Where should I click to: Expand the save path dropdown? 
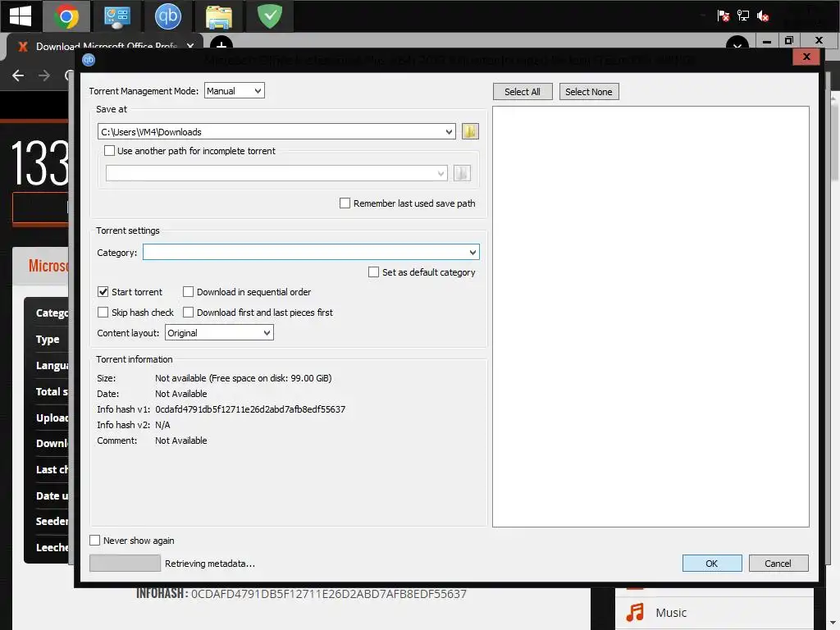[x=449, y=132]
